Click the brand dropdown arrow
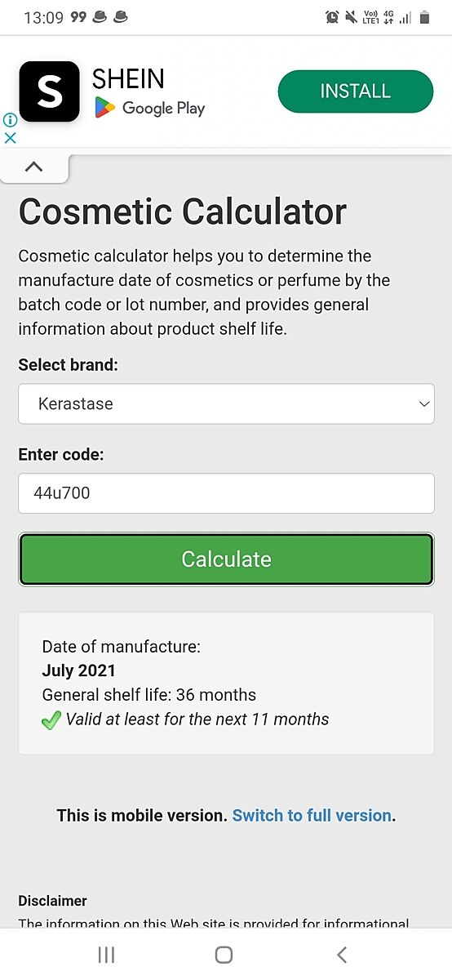 (423, 404)
